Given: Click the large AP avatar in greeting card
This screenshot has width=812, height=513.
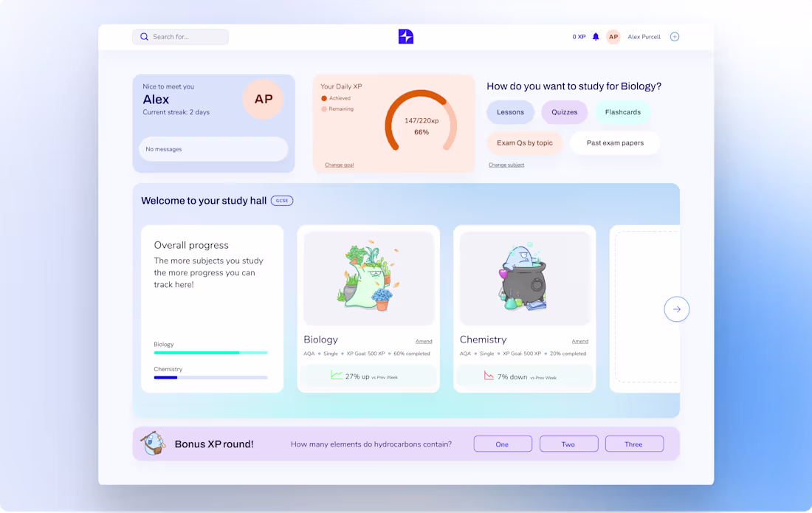Looking at the screenshot, I should point(263,99).
